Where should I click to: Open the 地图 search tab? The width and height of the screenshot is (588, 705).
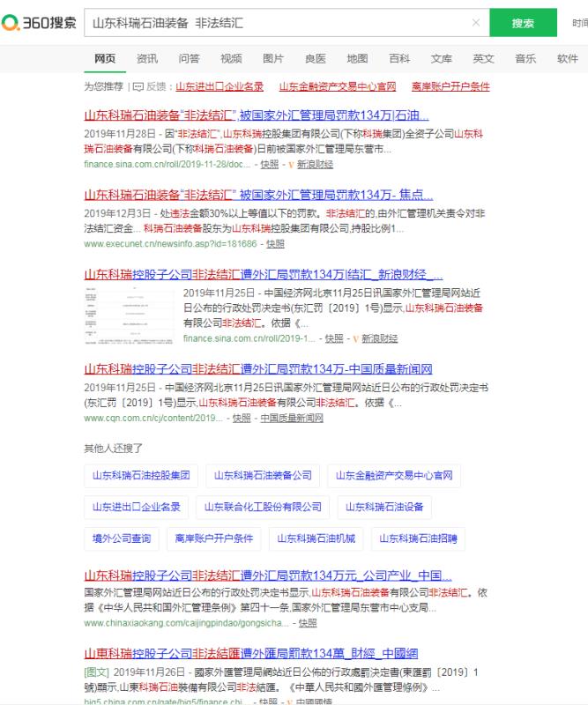[357, 59]
